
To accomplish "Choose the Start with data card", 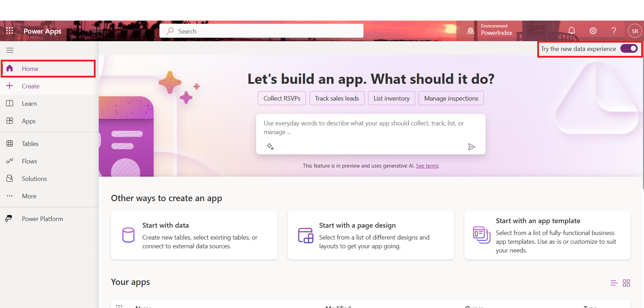I will (194, 235).
